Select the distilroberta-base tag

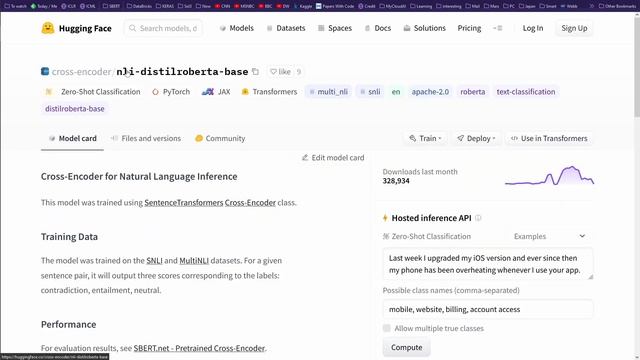click(75, 109)
